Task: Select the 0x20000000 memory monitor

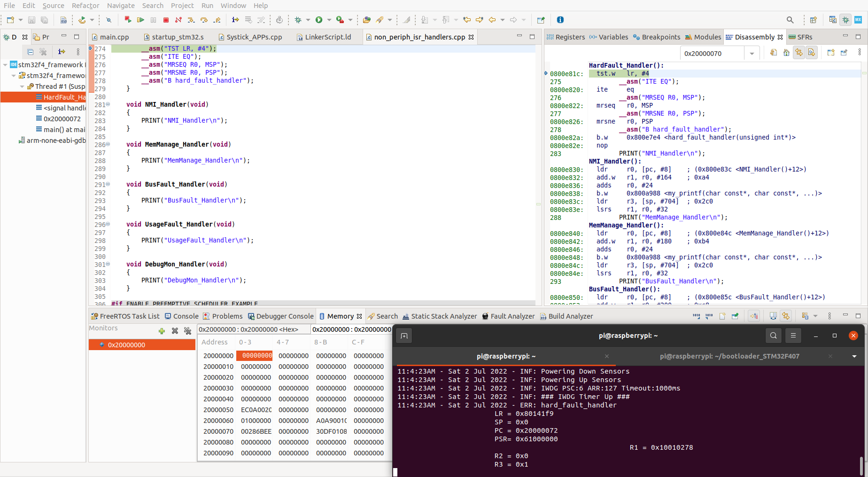Action: click(126, 345)
